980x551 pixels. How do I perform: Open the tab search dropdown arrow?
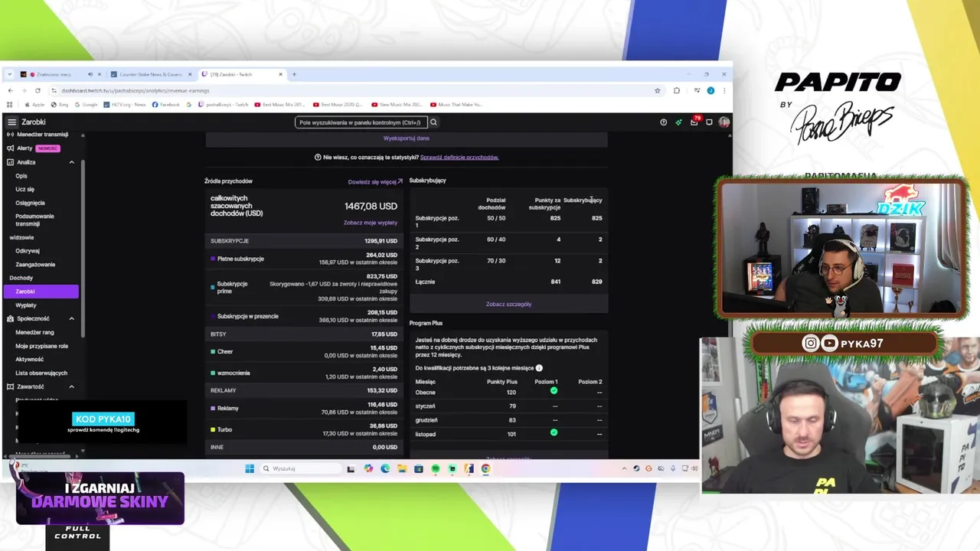pos(9,74)
